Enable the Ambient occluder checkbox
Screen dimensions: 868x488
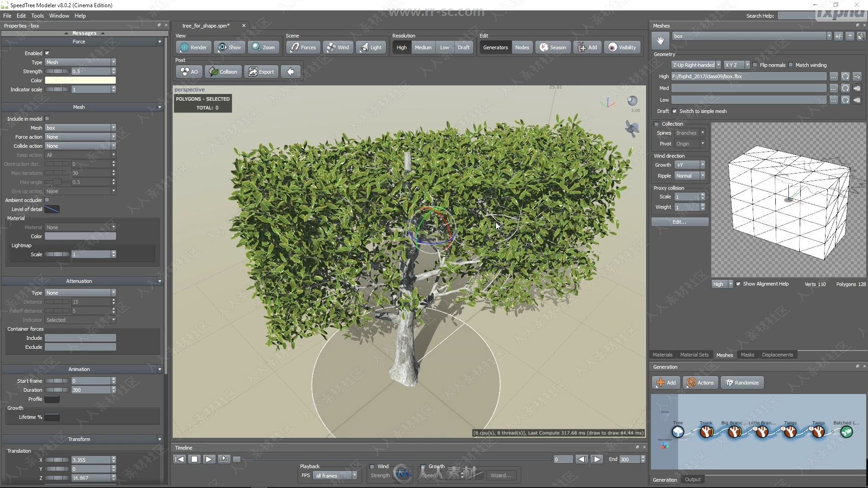coord(47,200)
